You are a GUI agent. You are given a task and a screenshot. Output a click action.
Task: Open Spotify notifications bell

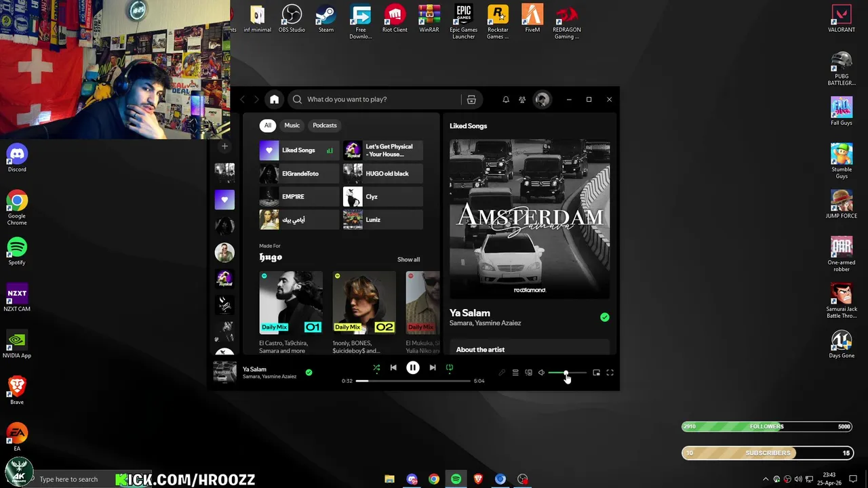coord(506,100)
